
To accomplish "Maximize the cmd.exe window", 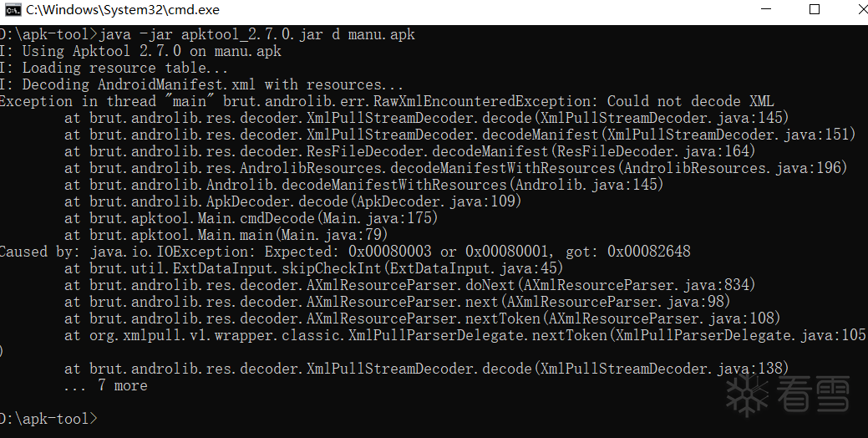I will click(815, 10).
